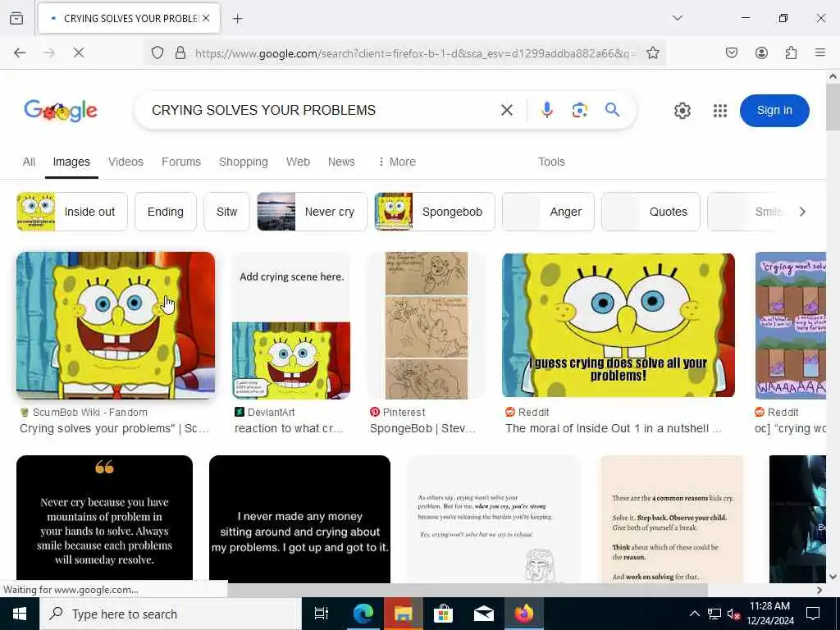Open a new tab with the plus button
The image size is (840, 630).
click(237, 19)
